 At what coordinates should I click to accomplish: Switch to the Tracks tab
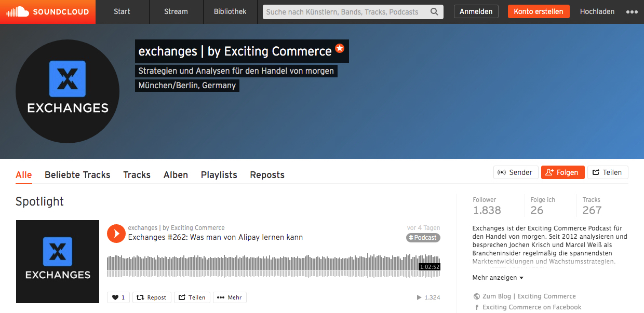click(137, 175)
